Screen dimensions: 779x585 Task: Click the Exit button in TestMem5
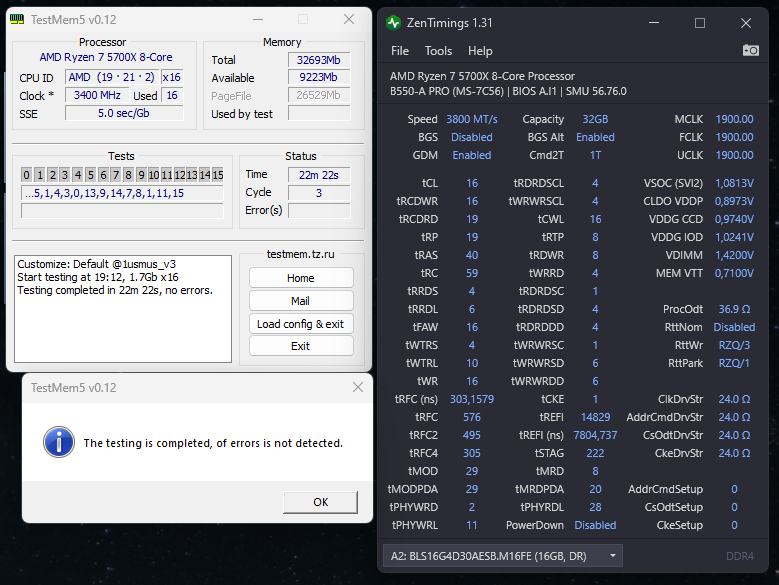(x=301, y=346)
